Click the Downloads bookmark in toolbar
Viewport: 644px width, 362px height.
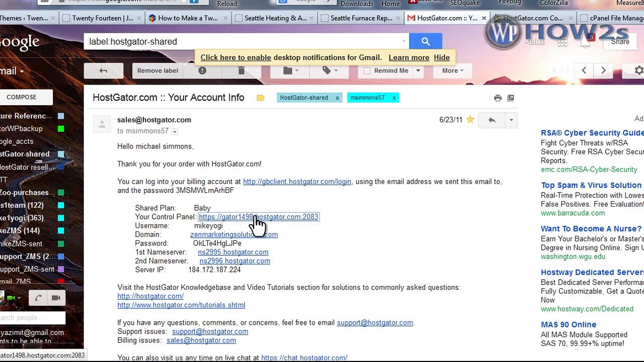357,4
